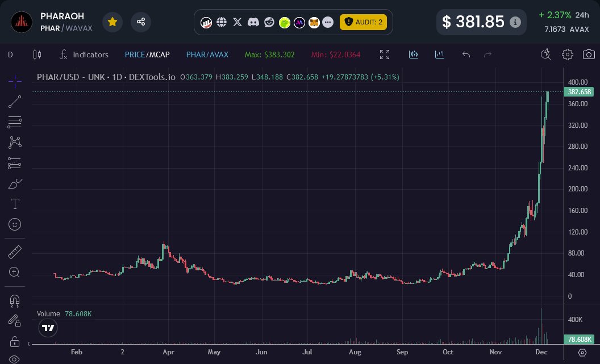Screen dimensions: 600x364
Task: Toggle stay in drawing mode
Action: tap(15, 320)
